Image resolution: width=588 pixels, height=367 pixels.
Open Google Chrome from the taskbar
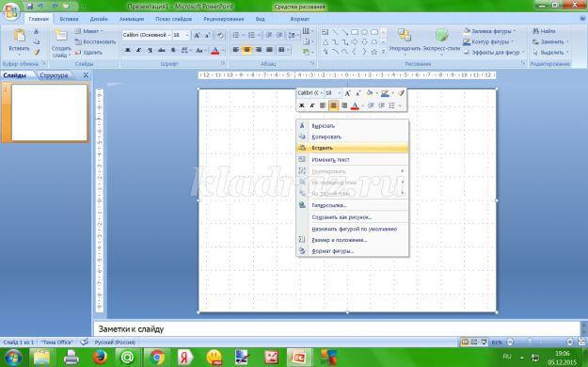pyautogui.click(x=157, y=358)
